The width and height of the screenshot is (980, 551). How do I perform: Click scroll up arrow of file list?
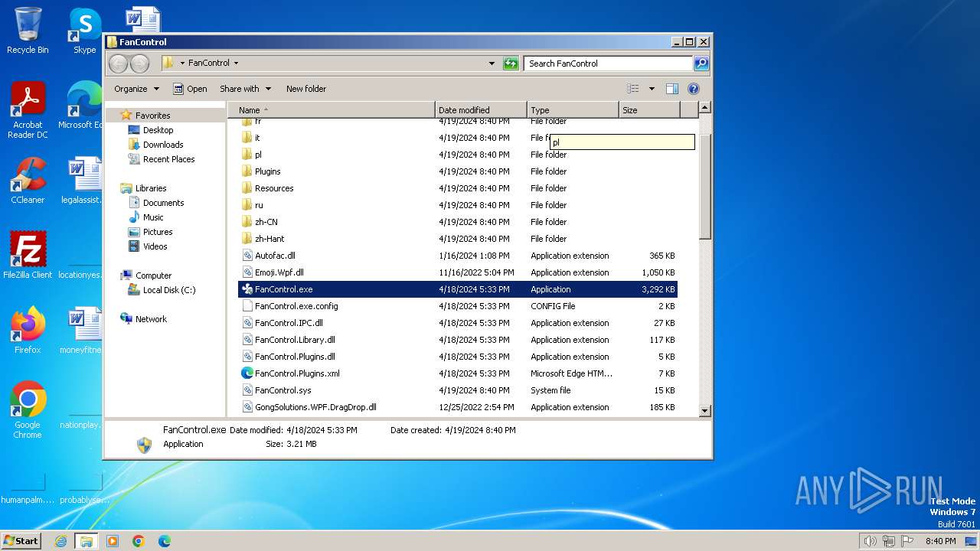point(705,108)
